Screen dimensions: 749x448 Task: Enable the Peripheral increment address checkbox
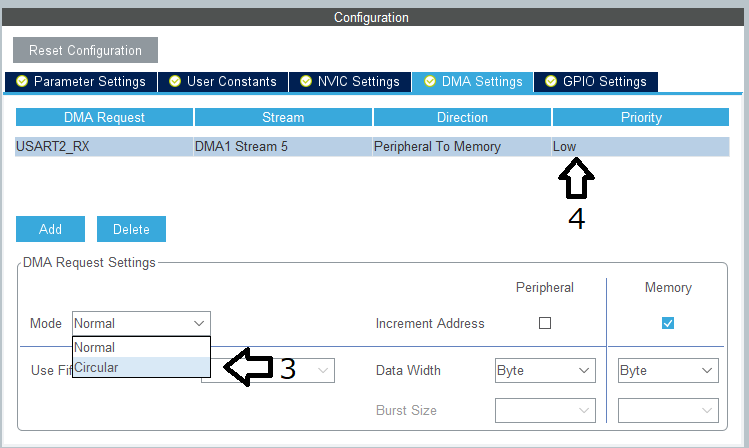click(545, 323)
